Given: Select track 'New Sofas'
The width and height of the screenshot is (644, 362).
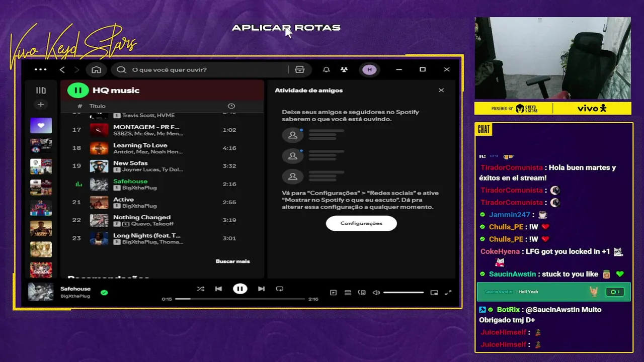Looking at the screenshot, I should [162, 166].
